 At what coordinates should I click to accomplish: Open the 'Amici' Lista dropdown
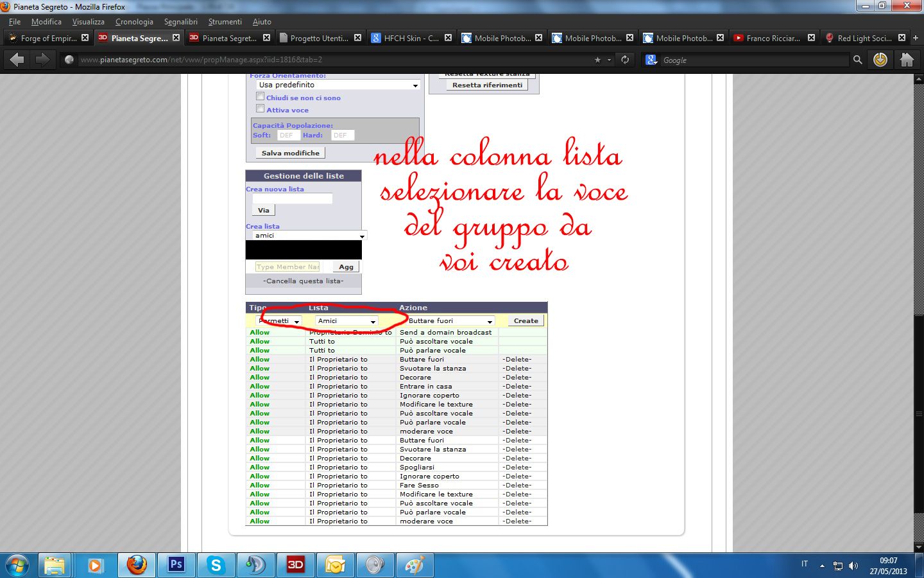click(x=346, y=320)
